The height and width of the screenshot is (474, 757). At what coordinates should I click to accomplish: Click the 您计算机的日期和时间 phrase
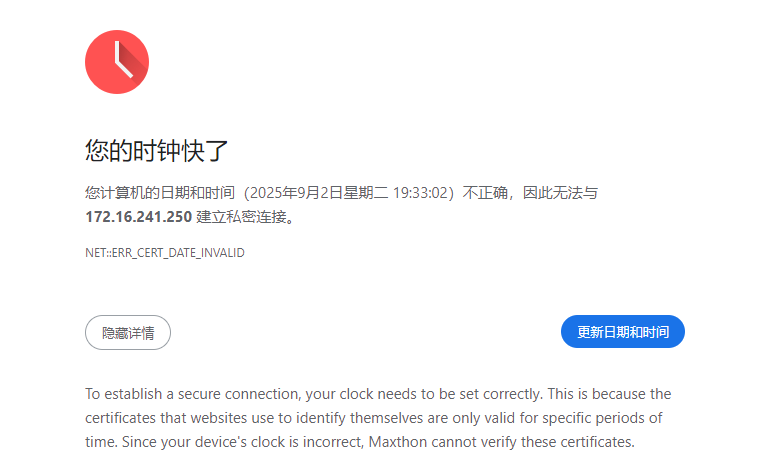[x=160, y=193]
